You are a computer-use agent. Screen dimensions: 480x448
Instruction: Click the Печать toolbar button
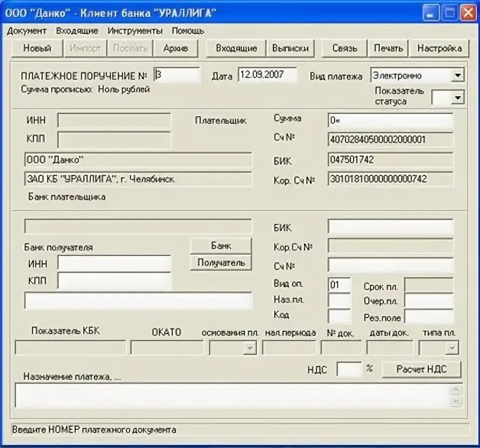tap(388, 48)
